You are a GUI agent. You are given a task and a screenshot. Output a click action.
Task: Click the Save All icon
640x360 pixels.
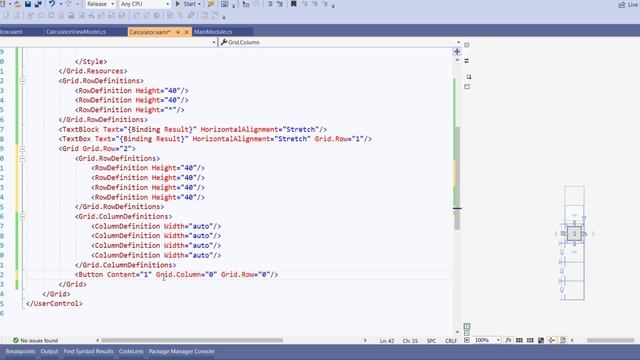coord(38,4)
